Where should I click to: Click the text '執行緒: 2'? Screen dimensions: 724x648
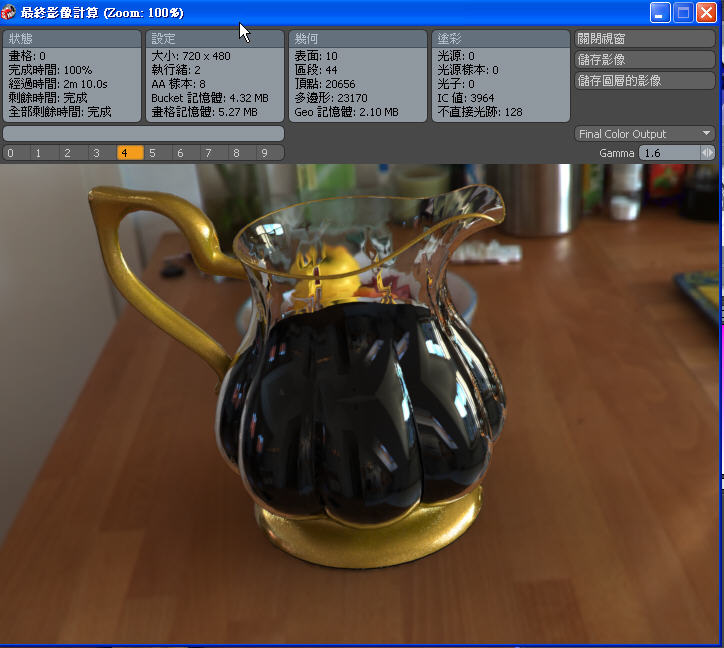point(175,70)
